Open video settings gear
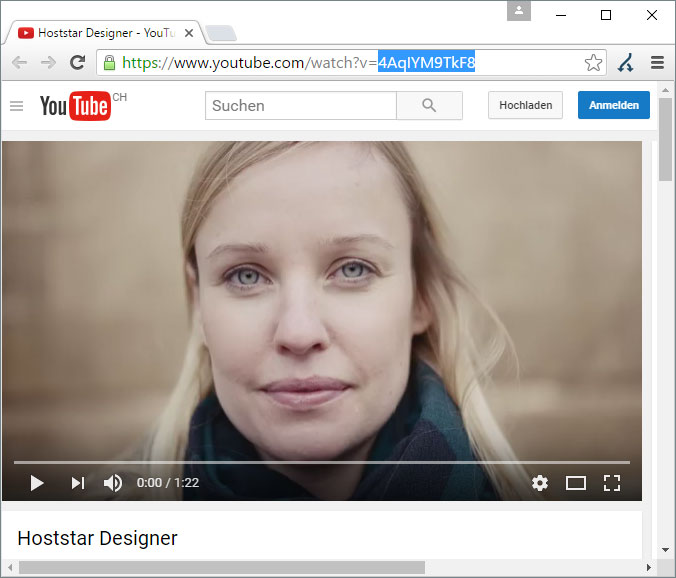Image resolution: width=676 pixels, height=578 pixels. [x=540, y=483]
